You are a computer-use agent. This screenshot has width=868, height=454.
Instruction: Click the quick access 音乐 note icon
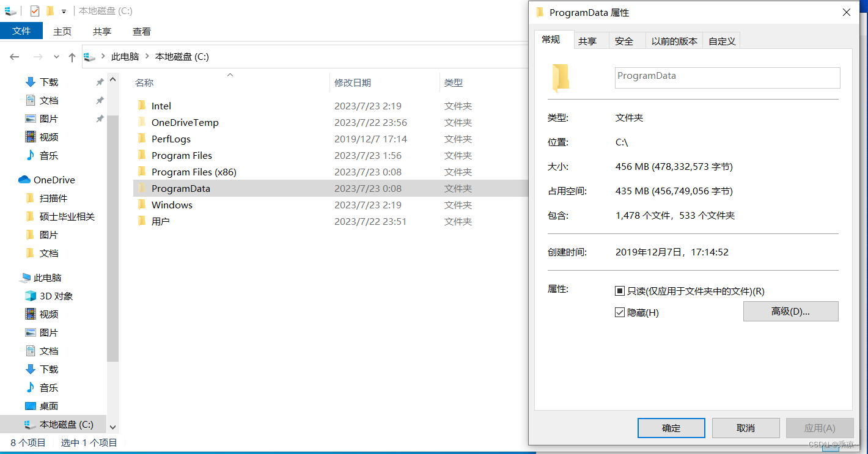click(x=31, y=155)
